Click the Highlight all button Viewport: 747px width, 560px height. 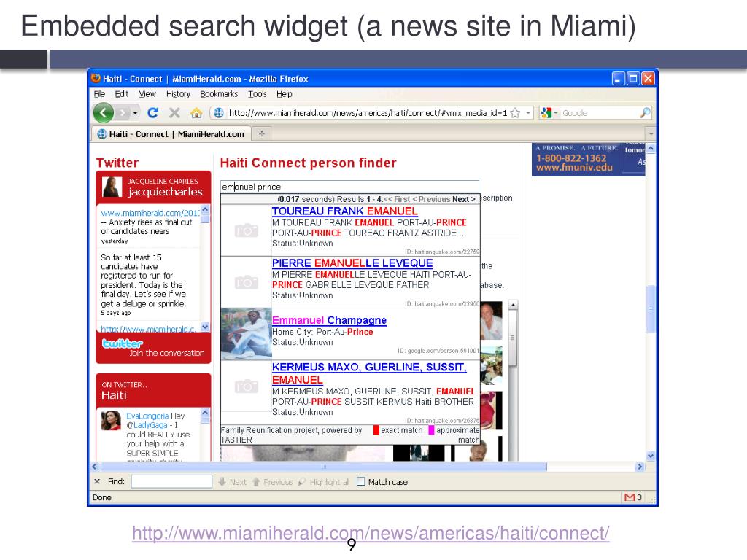(x=323, y=482)
